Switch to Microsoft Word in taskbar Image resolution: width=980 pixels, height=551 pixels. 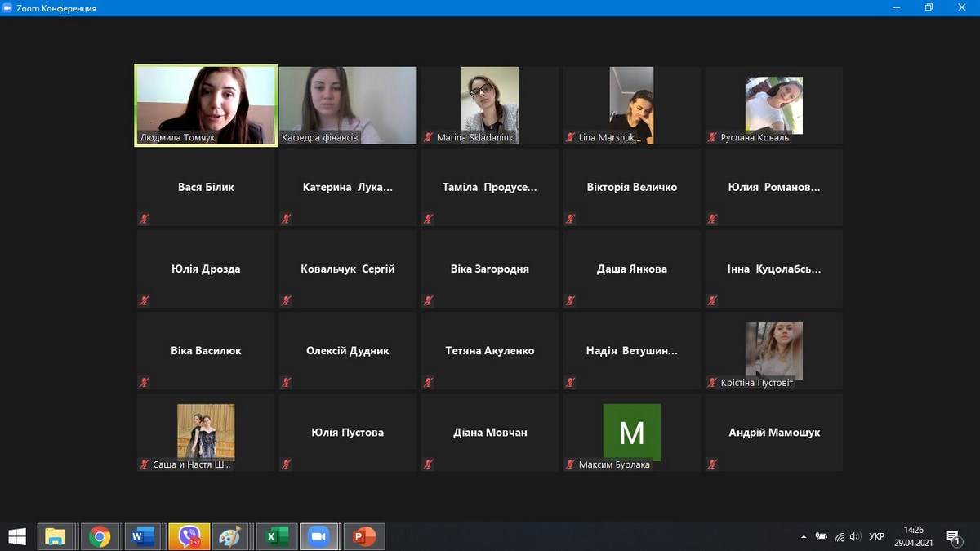pyautogui.click(x=142, y=536)
